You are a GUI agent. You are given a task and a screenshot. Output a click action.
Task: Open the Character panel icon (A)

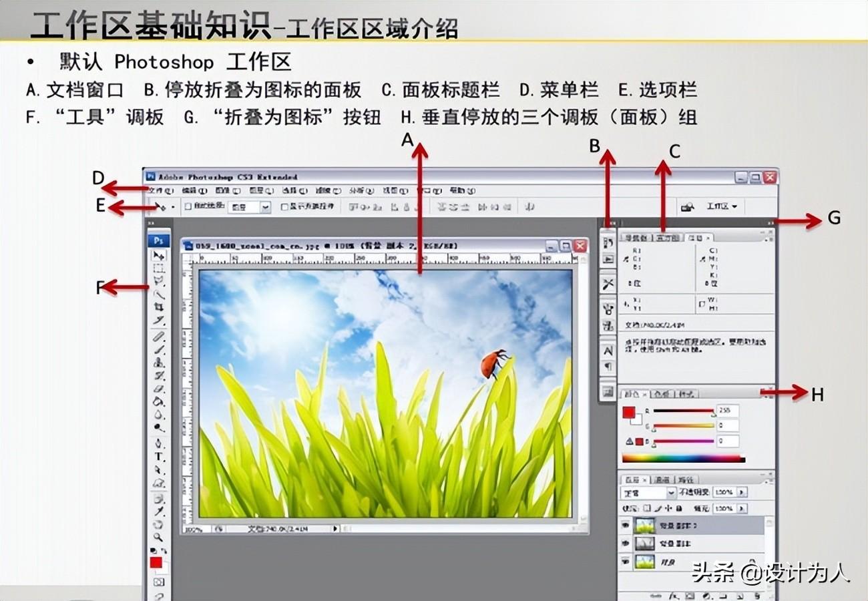pyautogui.click(x=608, y=351)
